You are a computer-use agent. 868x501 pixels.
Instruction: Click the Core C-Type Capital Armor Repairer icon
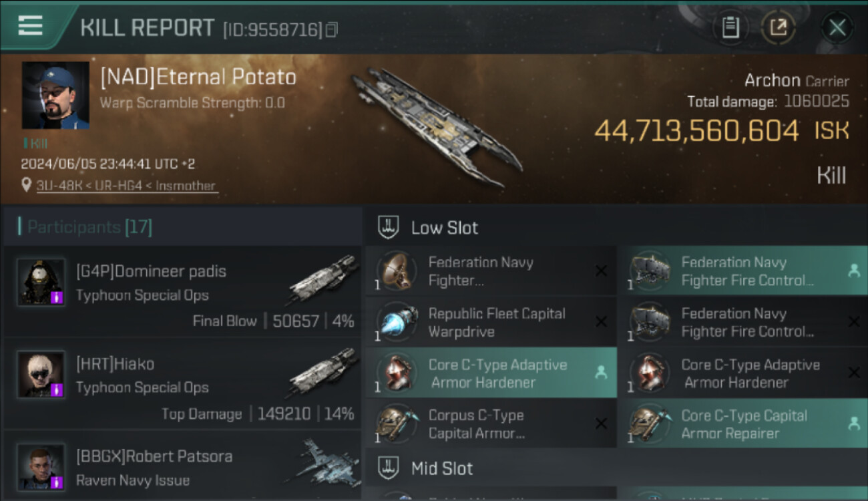click(650, 424)
